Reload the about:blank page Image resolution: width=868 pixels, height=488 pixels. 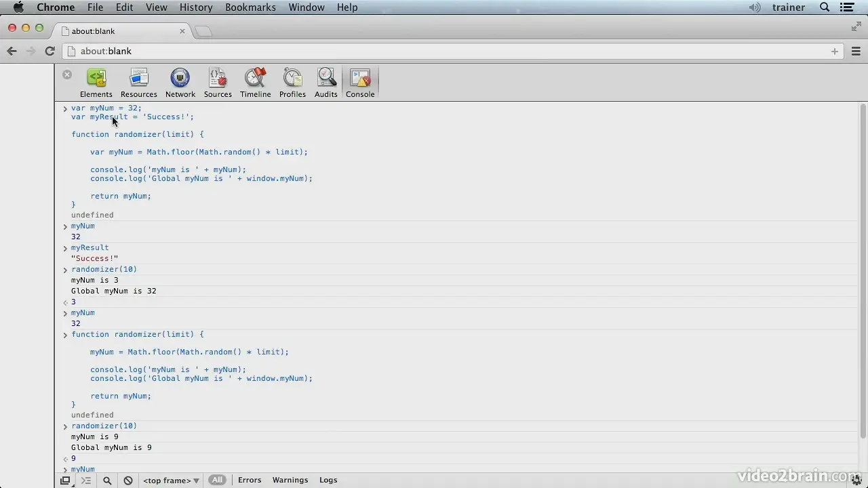(50, 51)
